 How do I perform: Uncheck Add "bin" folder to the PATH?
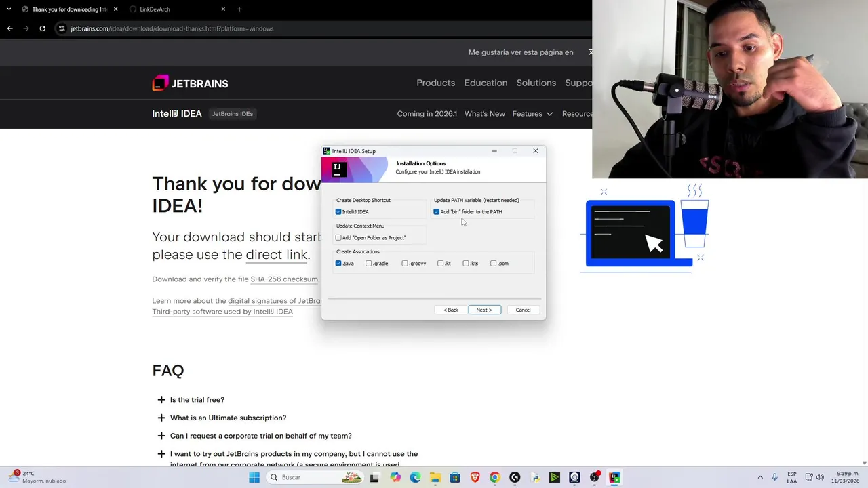(x=437, y=212)
